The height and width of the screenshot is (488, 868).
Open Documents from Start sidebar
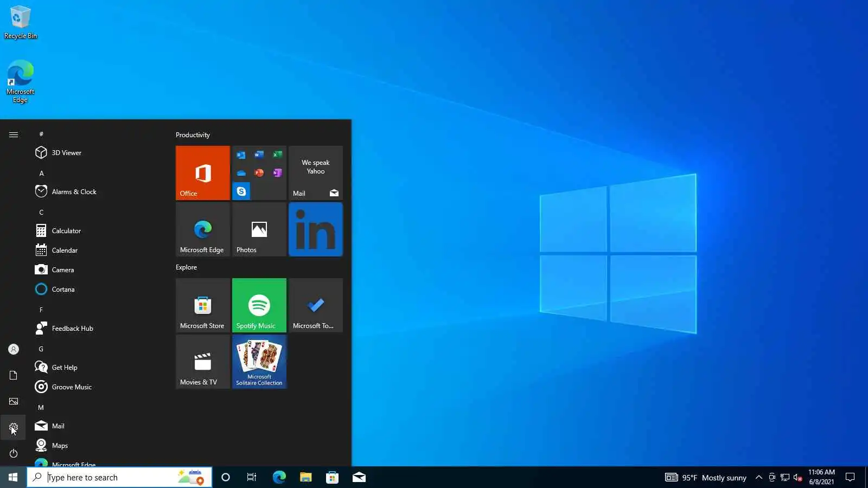[14, 375]
